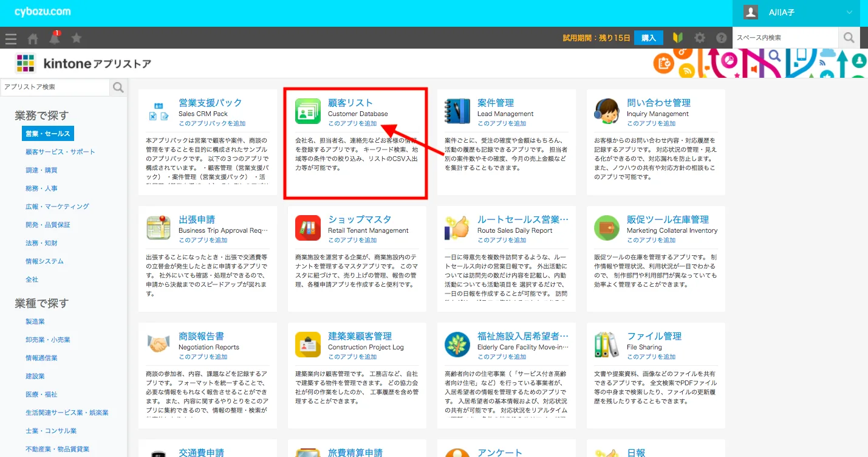Click the 購入 purchase button
The image size is (868, 457).
pos(648,38)
